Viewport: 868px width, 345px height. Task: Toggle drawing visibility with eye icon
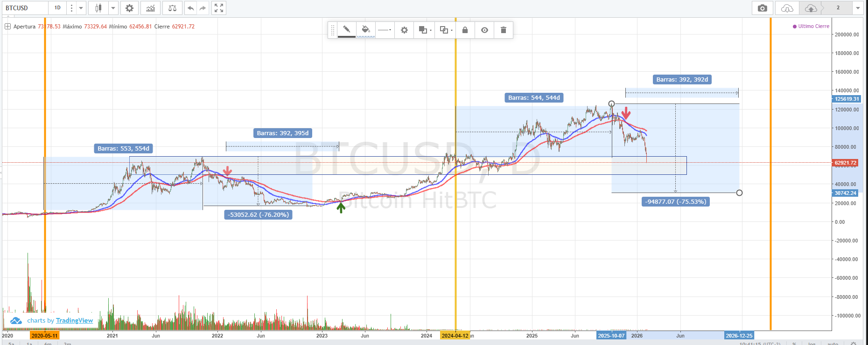click(x=484, y=30)
